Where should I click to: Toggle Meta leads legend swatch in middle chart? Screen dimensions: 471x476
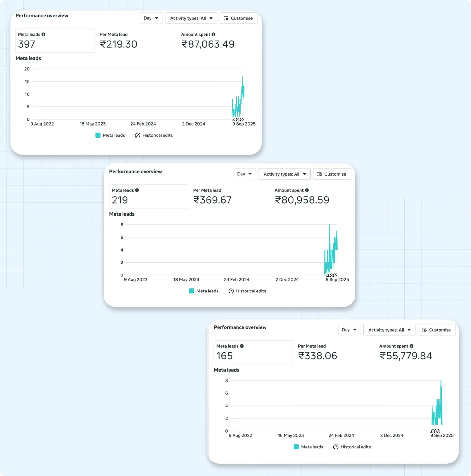pos(191,291)
